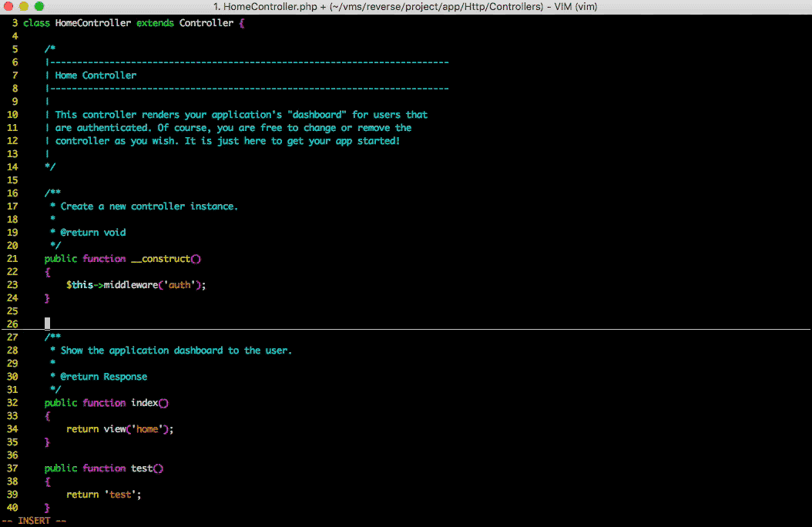Place cursor on index function name
Viewport: 812px width, 527px height.
click(144, 403)
